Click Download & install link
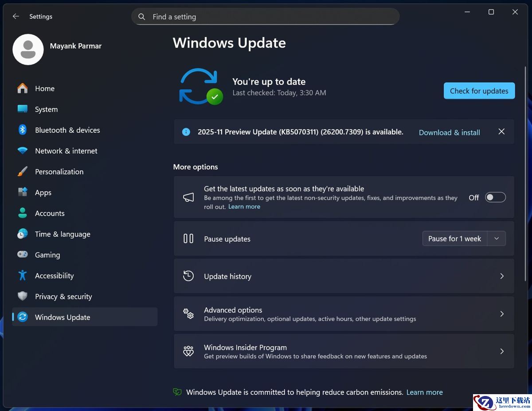Image resolution: width=532 pixels, height=411 pixels. [x=449, y=132]
